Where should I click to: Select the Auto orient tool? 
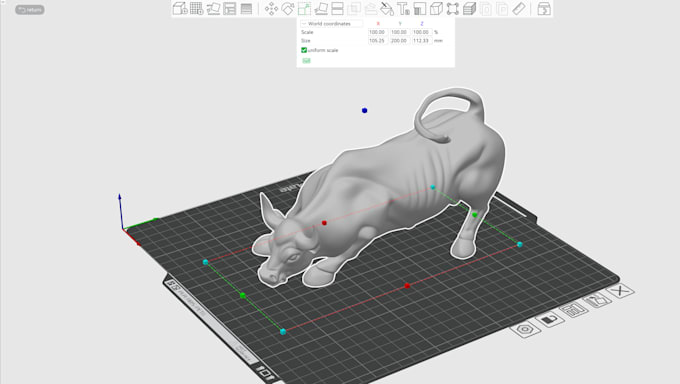[x=213, y=8]
